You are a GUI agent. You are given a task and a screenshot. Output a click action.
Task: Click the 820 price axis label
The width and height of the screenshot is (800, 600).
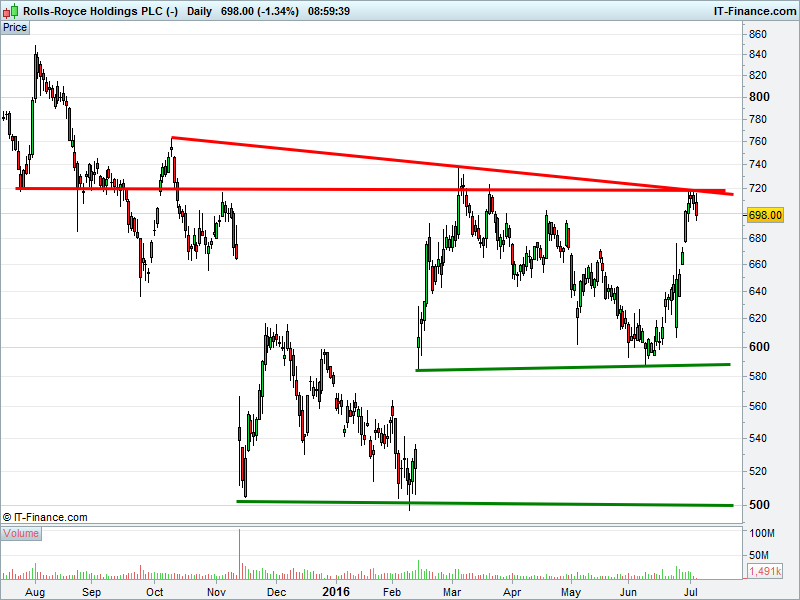pos(758,75)
